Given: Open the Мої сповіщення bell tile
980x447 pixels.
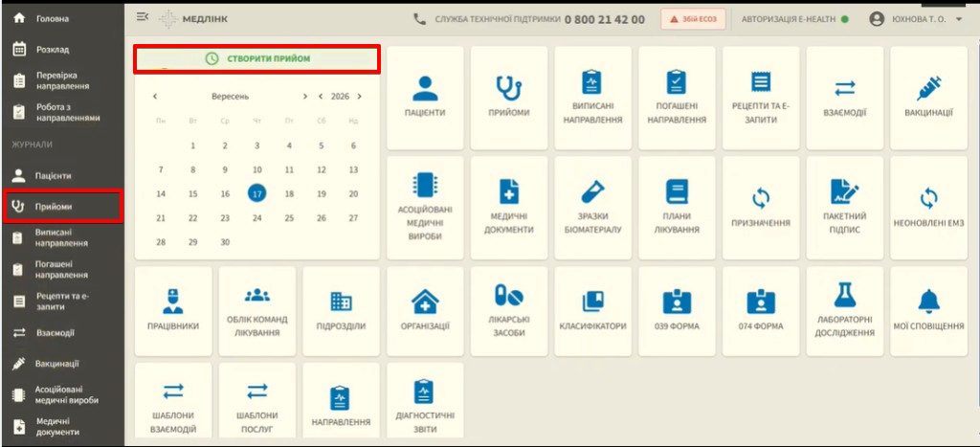Looking at the screenshot, I should click(x=928, y=311).
